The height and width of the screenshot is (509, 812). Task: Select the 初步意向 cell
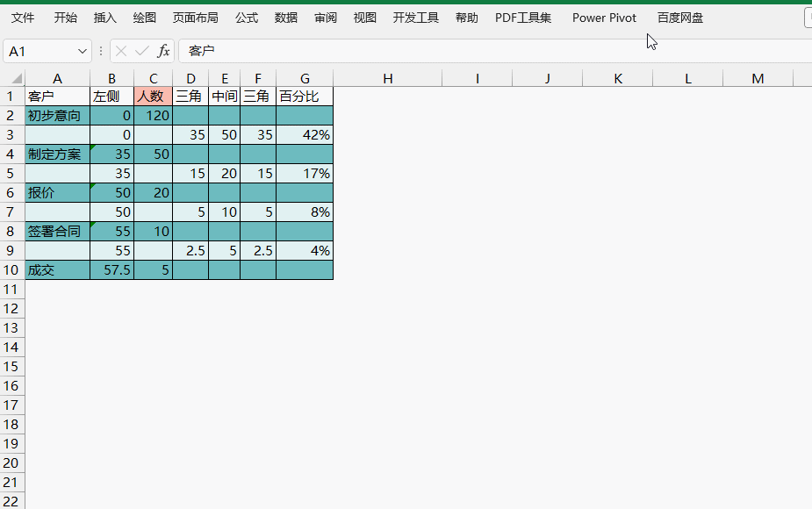[57, 116]
